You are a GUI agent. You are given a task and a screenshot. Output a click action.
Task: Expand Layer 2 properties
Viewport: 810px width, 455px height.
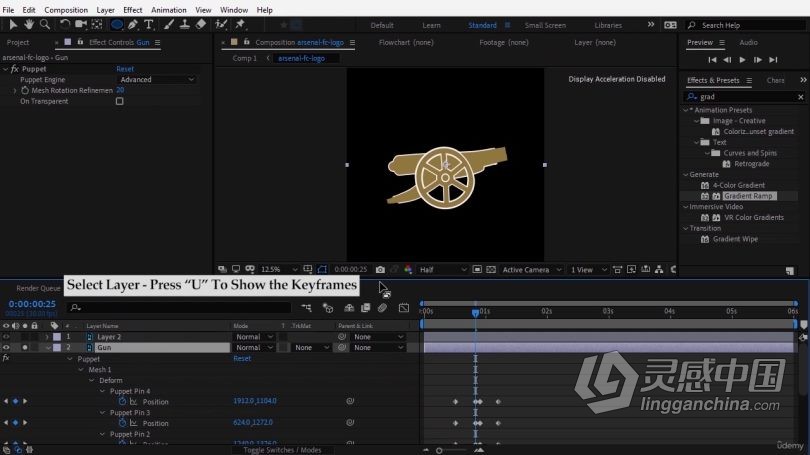[x=47, y=337]
